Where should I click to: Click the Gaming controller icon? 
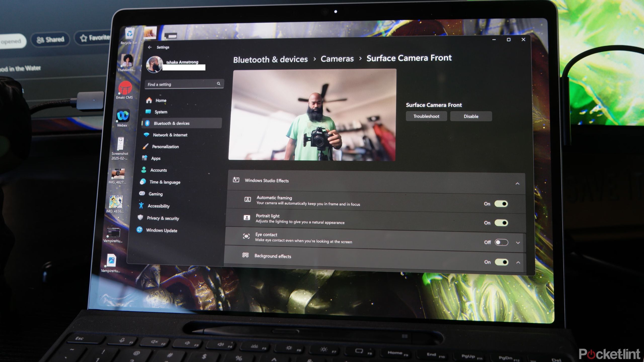pyautogui.click(x=142, y=193)
